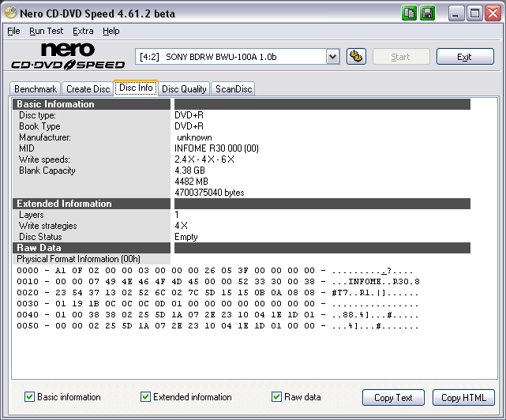
Task: Click the 'Layers' label
Action: pyautogui.click(x=32, y=215)
